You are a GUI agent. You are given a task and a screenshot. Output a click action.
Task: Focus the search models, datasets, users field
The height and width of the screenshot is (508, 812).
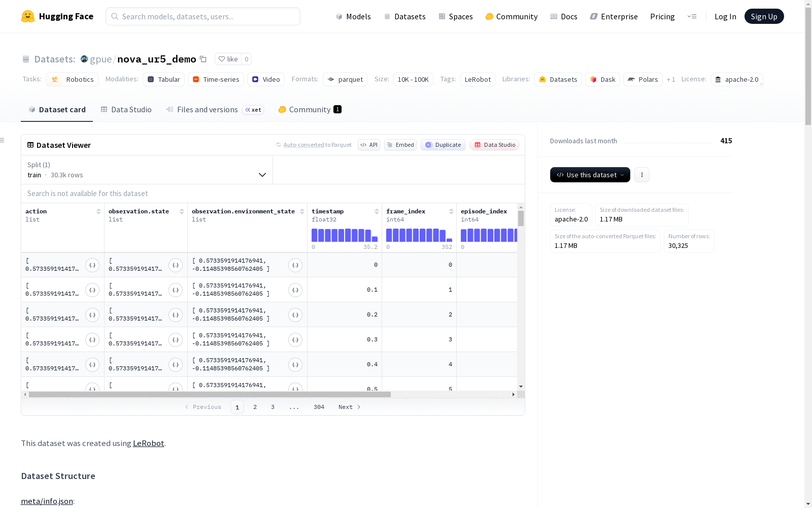click(203, 16)
